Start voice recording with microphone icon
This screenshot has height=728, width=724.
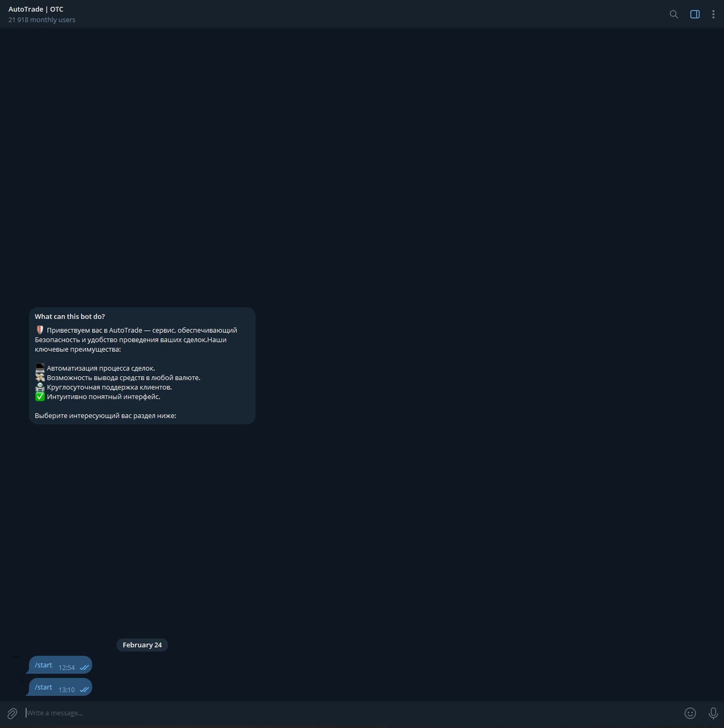(713, 713)
